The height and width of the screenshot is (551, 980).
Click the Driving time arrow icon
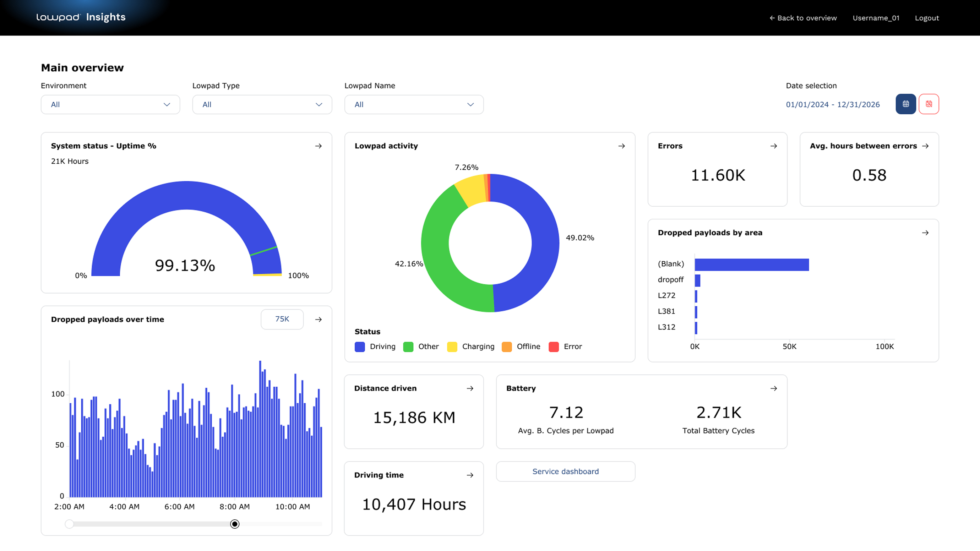470,475
